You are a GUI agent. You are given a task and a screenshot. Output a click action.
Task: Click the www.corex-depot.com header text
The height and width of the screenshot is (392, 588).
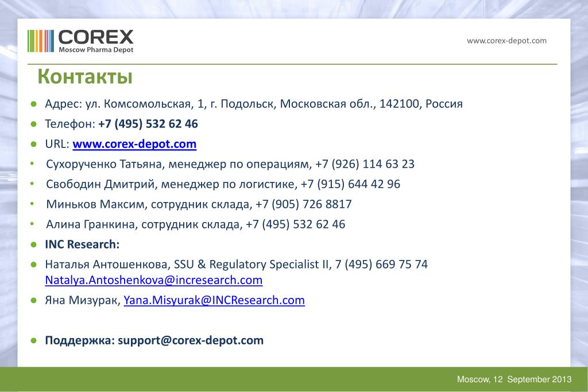(x=506, y=41)
